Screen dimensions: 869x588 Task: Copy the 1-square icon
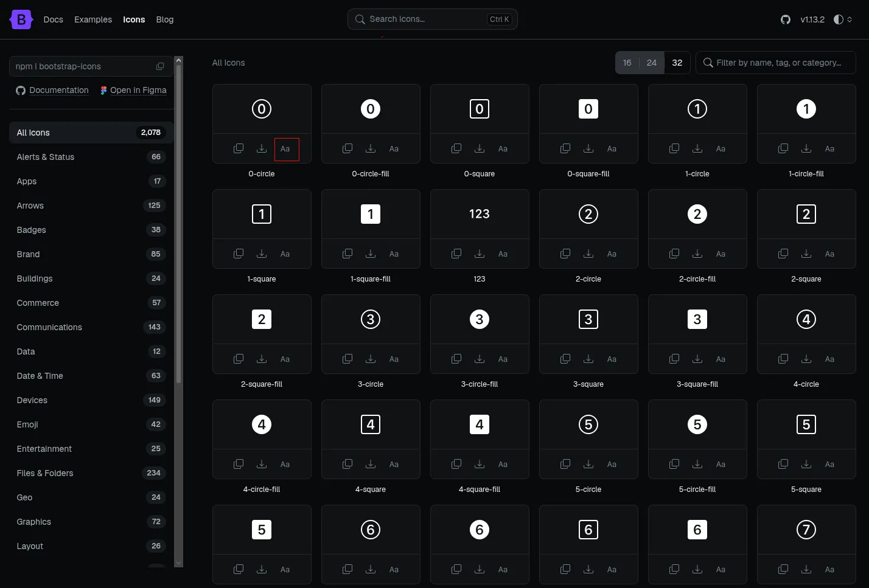pos(239,254)
